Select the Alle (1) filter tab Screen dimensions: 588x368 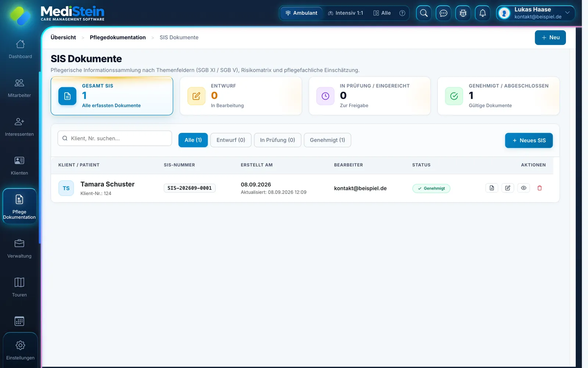point(193,140)
